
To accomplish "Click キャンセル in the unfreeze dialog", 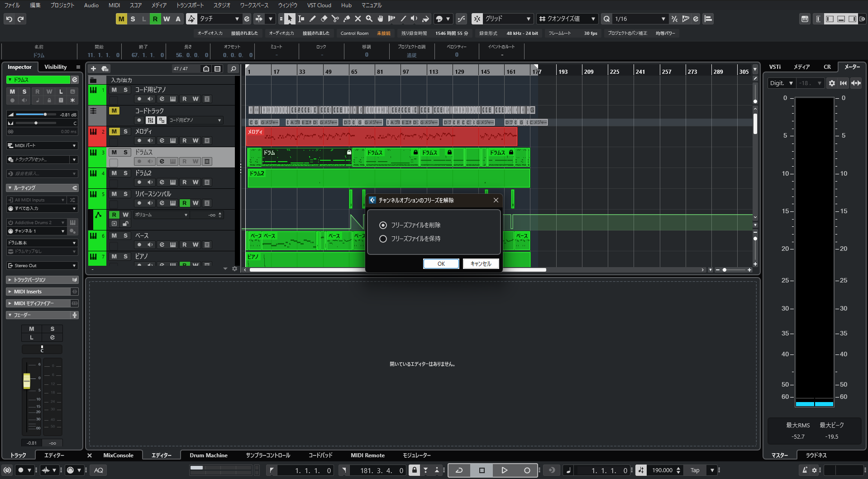I will [x=481, y=263].
